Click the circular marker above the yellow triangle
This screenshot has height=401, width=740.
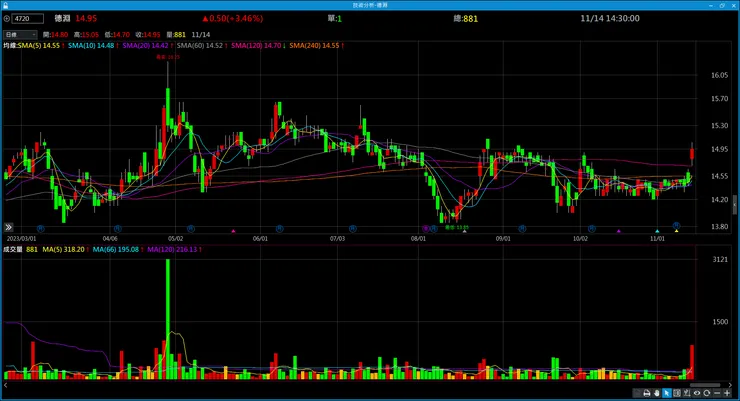coord(676,226)
